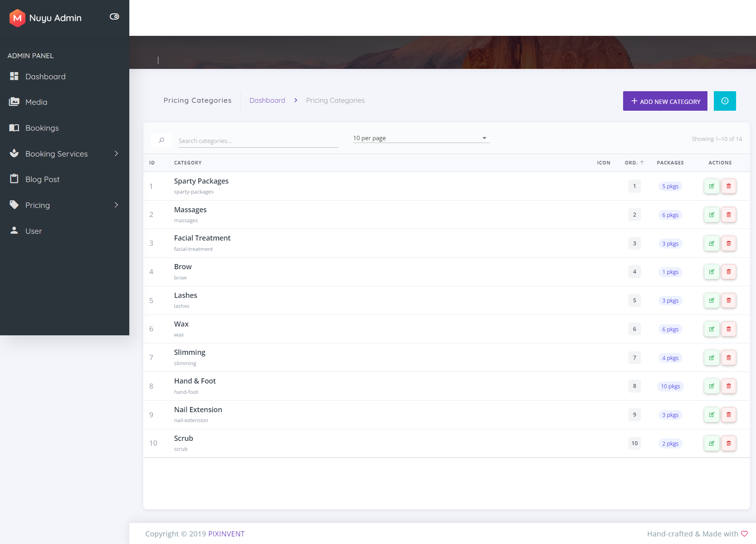Click the nail-extension slug text

pyautogui.click(x=191, y=421)
